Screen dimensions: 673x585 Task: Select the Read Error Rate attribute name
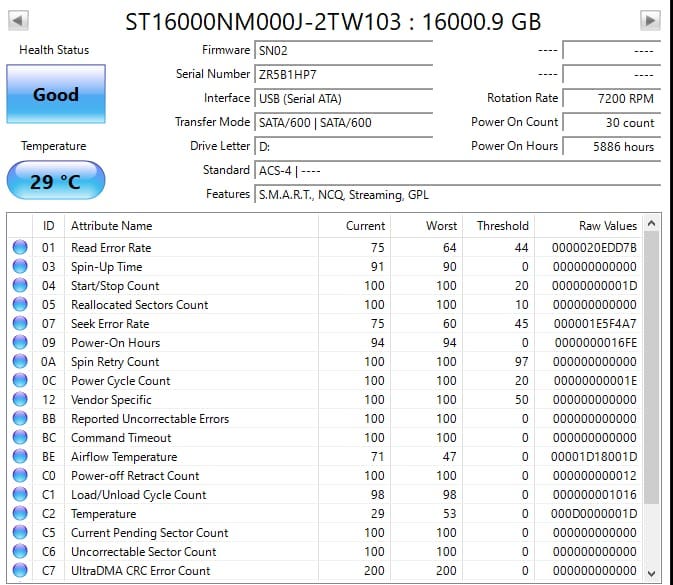point(111,248)
